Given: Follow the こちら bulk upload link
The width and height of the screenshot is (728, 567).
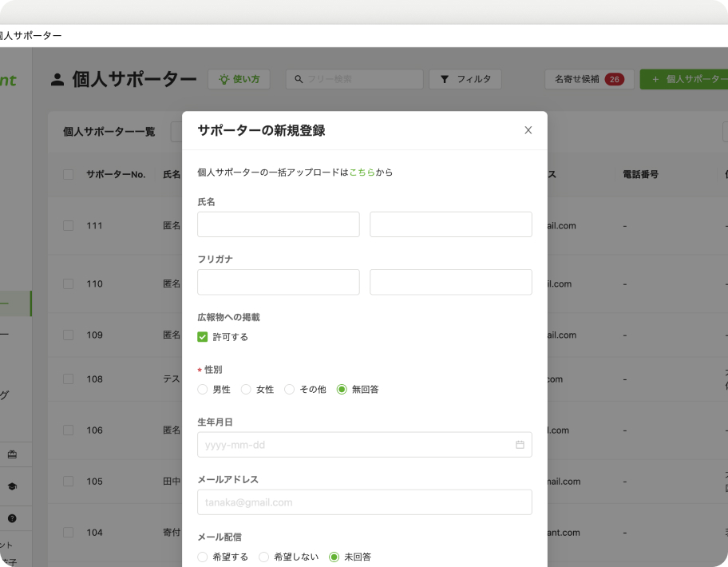Looking at the screenshot, I should point(362,172).
